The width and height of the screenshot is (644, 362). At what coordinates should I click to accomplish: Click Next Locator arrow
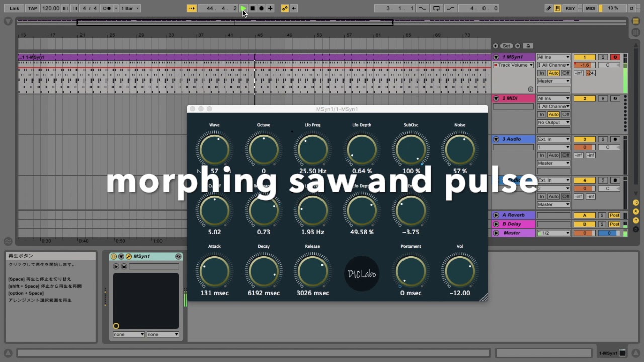pos(517,46)
